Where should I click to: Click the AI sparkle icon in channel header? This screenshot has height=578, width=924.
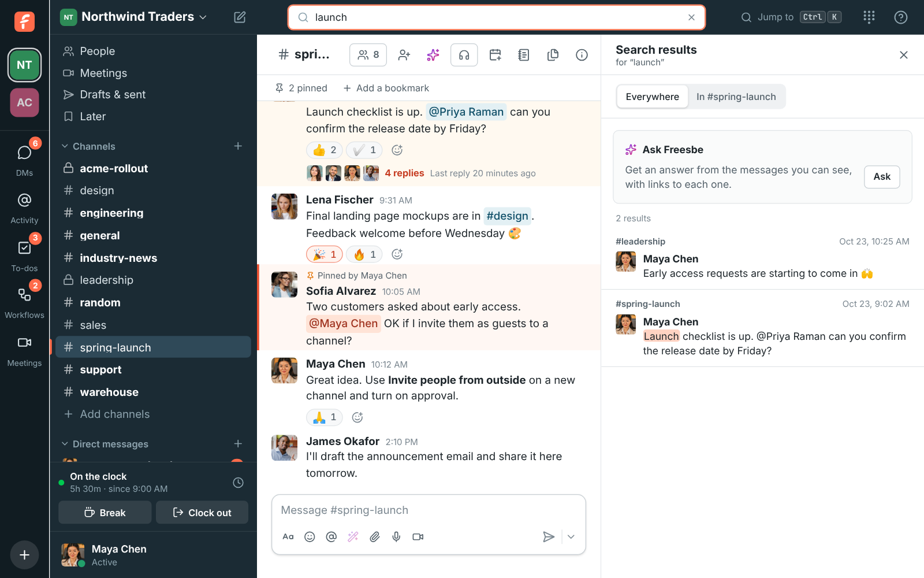tap(433, 55)
